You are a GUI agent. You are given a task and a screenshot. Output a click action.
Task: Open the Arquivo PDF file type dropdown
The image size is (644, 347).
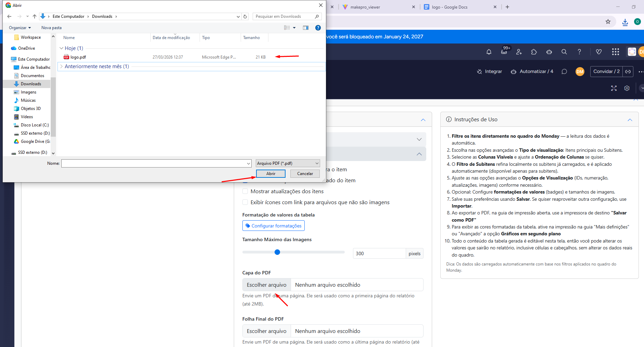coord(288,163)
